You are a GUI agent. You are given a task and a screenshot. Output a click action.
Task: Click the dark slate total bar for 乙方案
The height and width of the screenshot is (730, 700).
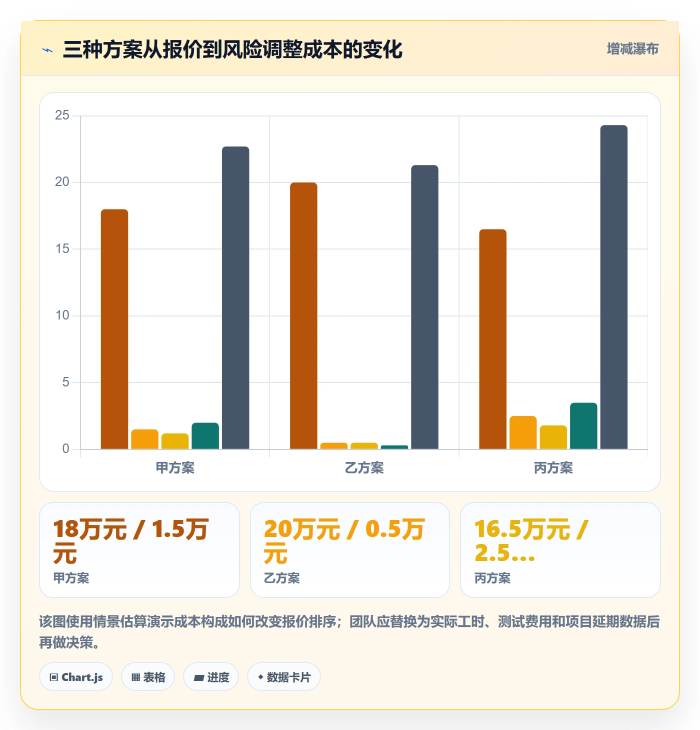coord(424,307)
